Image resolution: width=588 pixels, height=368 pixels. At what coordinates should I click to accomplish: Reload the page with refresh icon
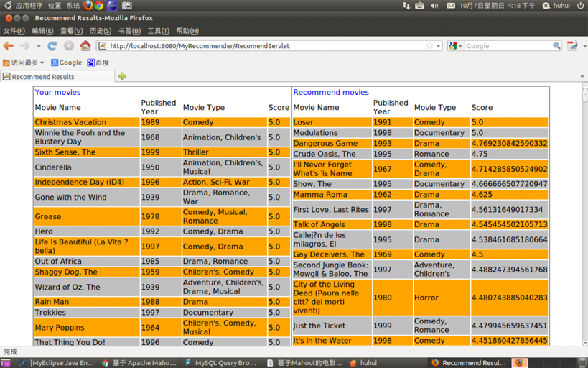click(52, 46)
